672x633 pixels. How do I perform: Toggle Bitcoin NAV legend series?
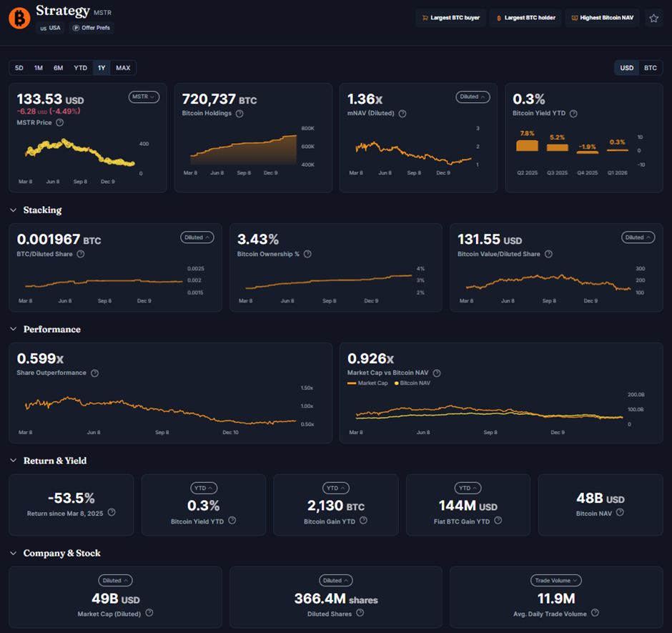(x=414, y=383)
